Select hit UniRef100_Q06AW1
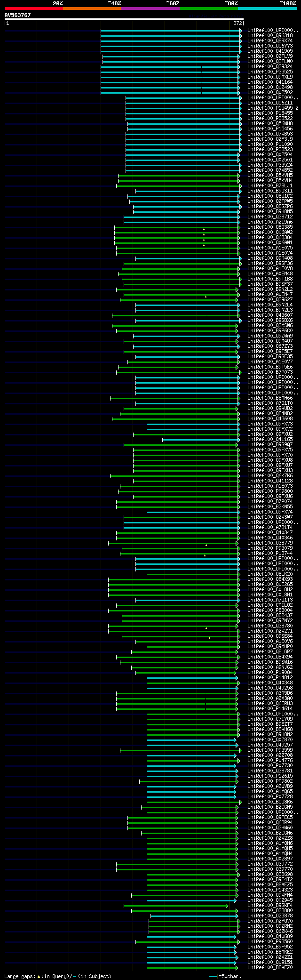This screenshot has width=301, height=980. click(270, 242)
